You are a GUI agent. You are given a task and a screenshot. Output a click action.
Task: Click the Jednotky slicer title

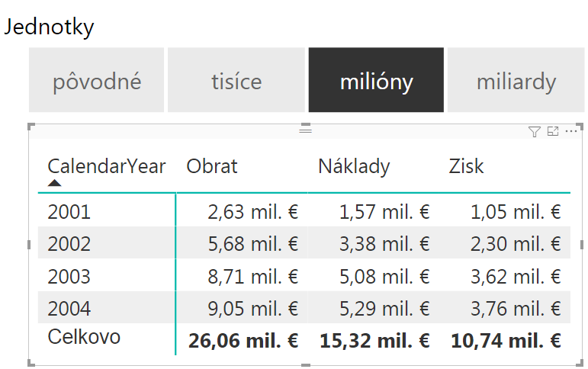point(49,27)
